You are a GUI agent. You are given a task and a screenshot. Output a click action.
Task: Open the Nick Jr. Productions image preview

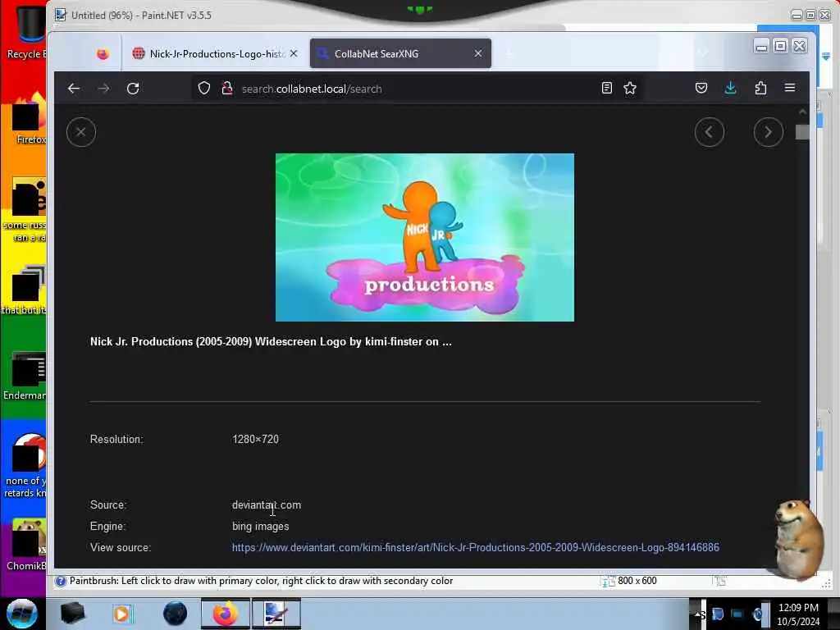(x=425, y=237)
